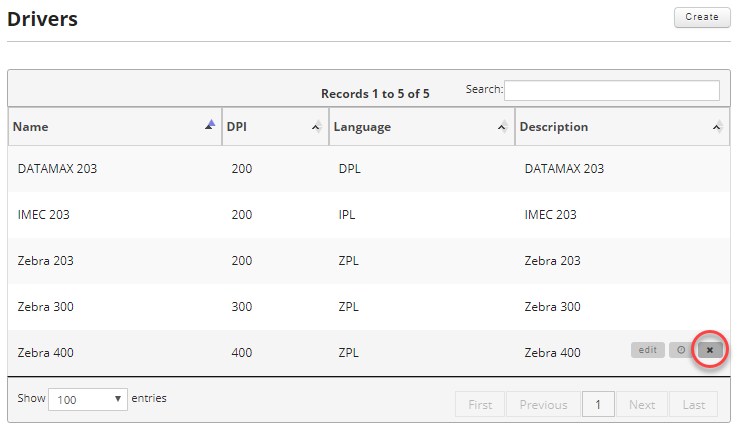
Task: Click the Create button
Action: [x=702, y=17]
